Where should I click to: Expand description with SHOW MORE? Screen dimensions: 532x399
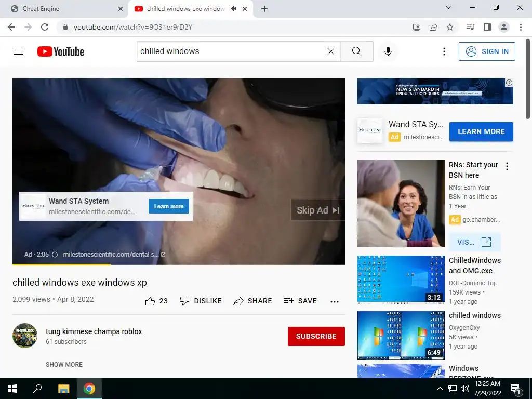tap(64, 364)
